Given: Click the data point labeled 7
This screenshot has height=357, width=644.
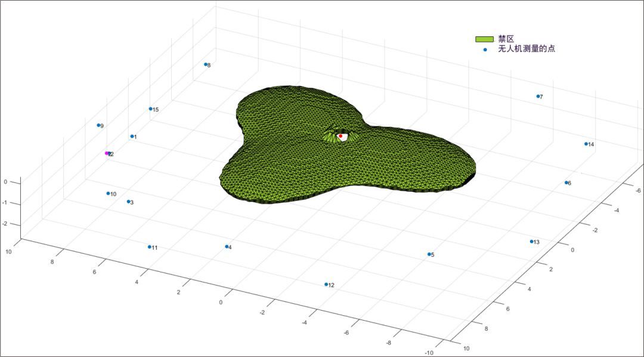Looking at the screenshot, I should point(538,96).
